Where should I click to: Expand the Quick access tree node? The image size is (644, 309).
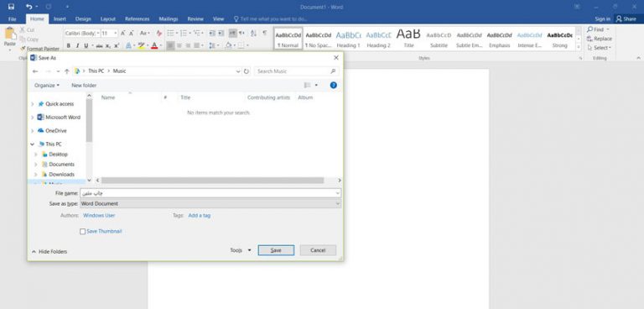[x=33, y=104]
